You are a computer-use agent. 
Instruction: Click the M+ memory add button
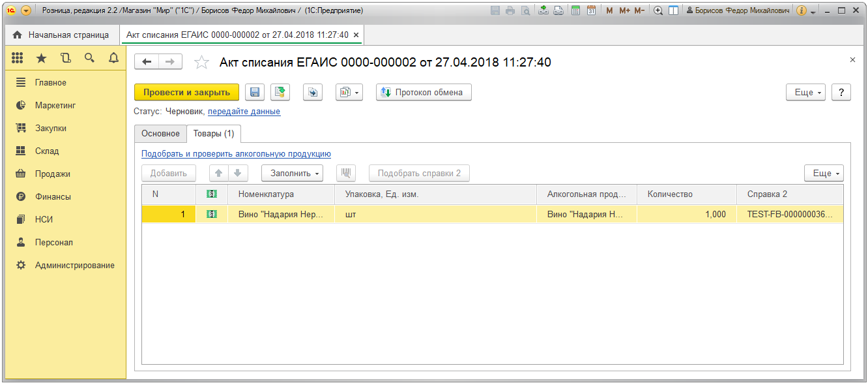(x=624, y=10)
